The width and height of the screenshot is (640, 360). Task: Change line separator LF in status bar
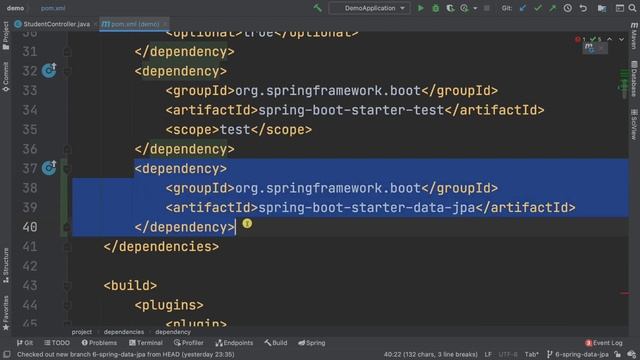488,354
